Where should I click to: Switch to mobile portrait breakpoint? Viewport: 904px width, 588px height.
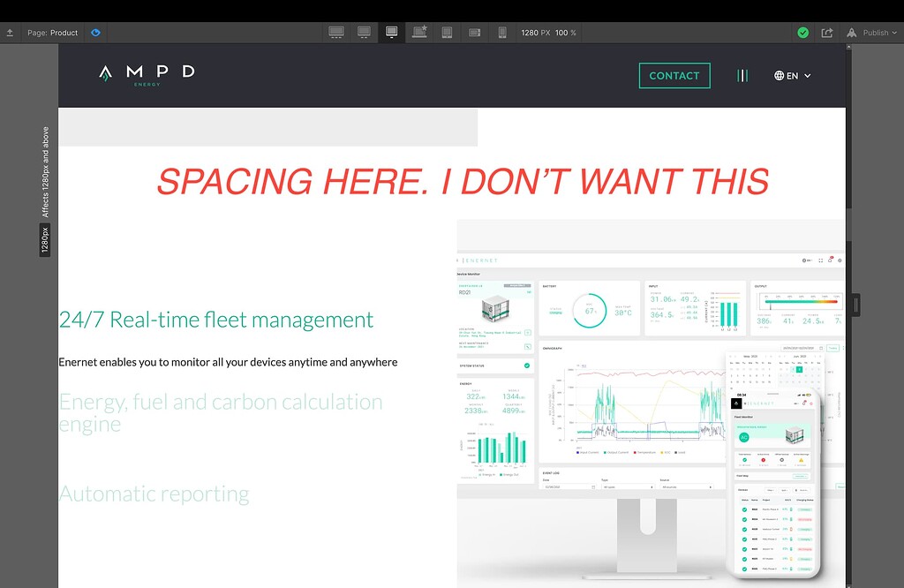click(x=501, y=32)
